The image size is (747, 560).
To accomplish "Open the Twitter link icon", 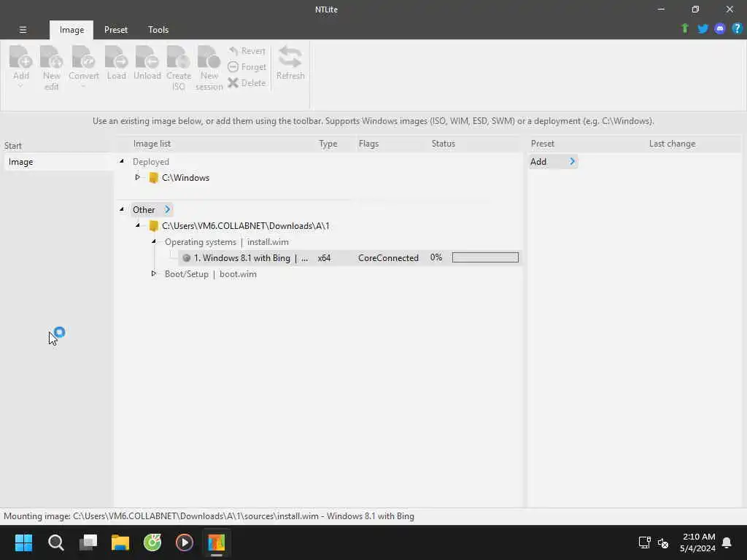I will coord(703,28).
